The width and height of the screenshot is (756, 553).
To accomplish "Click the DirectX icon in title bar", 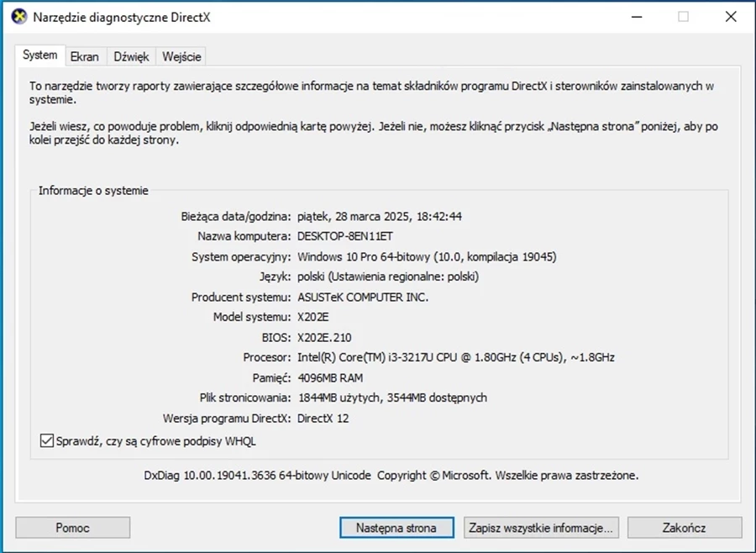I will tap(16, 17).
